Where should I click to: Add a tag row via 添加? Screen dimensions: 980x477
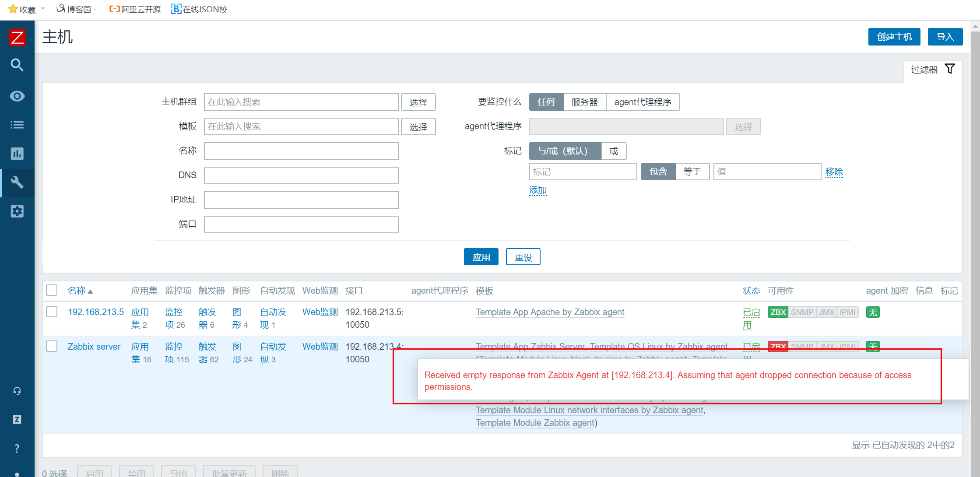(x=538, y=190)
